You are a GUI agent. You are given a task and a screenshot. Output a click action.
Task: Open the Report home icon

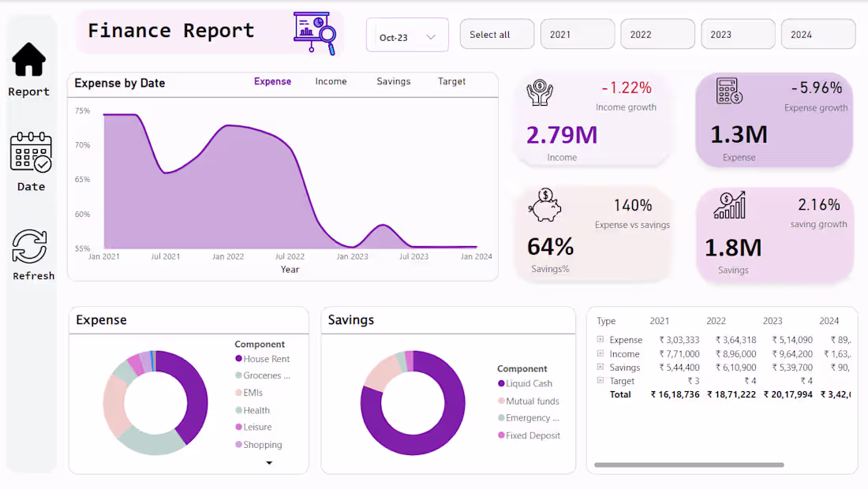tap(28, 59)
